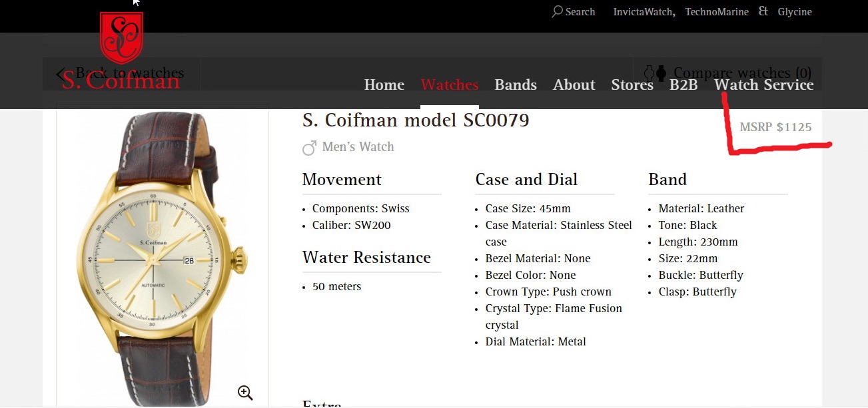Click the Men's Watch label

[358, 147]
